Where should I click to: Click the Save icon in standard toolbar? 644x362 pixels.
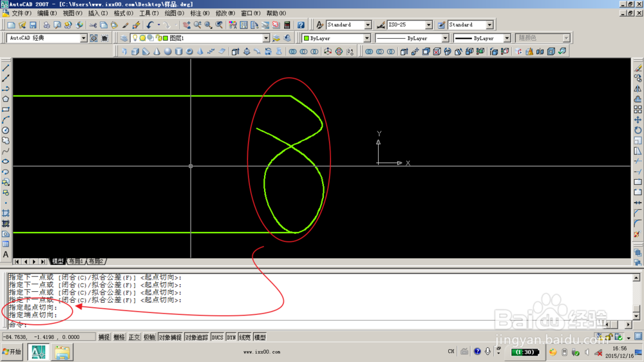pyautogui.click(x=33, y=25)
